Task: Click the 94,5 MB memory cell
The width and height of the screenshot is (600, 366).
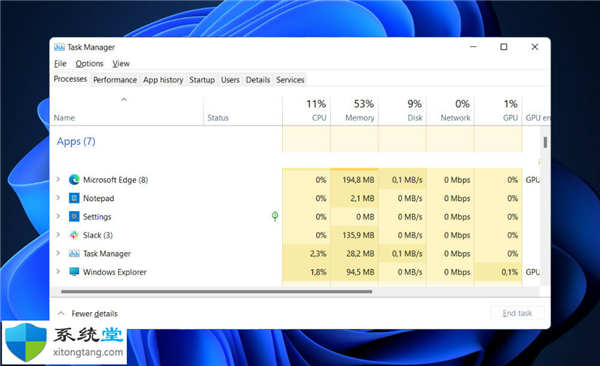Action: click(x=354, y=271)
